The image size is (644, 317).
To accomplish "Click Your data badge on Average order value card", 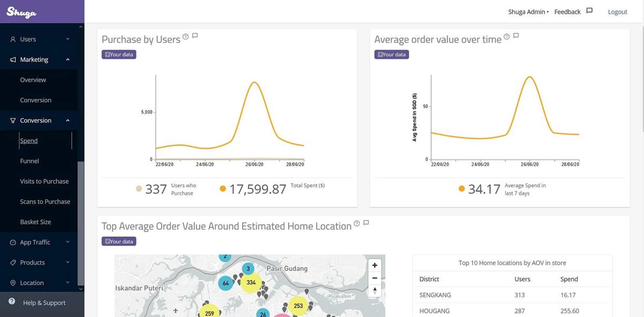I will point(391,54).
